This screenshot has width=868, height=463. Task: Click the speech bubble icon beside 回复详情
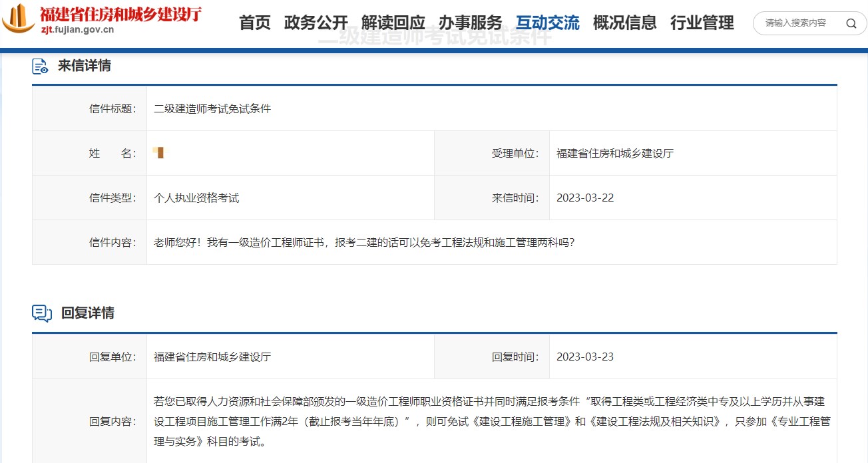coord(41,313)
